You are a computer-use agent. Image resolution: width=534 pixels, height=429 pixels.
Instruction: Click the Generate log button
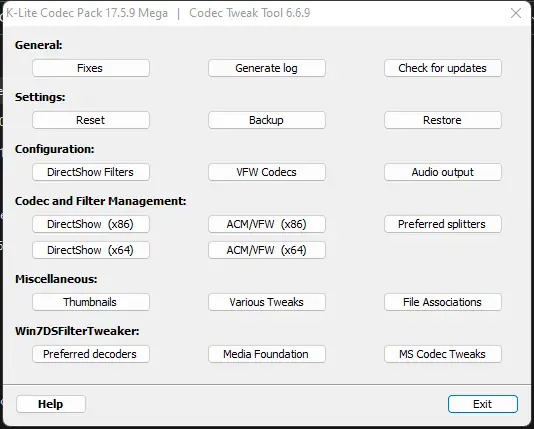click(267, 68)
